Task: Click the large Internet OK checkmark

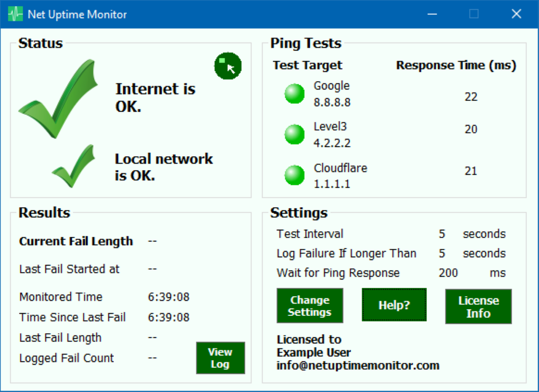Action: click(x=58, y=99)
